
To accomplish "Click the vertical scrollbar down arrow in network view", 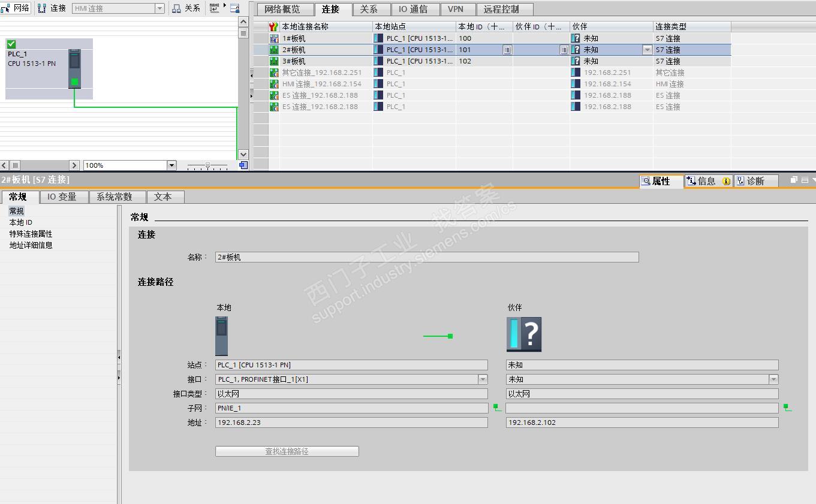I will 243,155.
